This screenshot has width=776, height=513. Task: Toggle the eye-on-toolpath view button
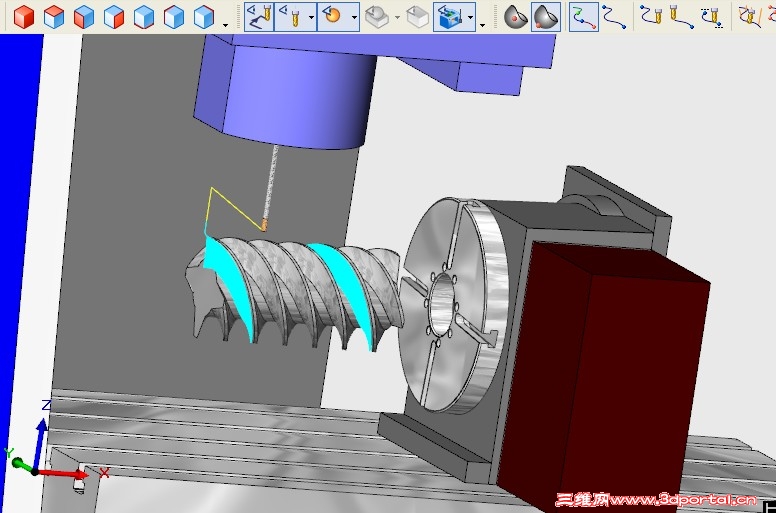259,17
